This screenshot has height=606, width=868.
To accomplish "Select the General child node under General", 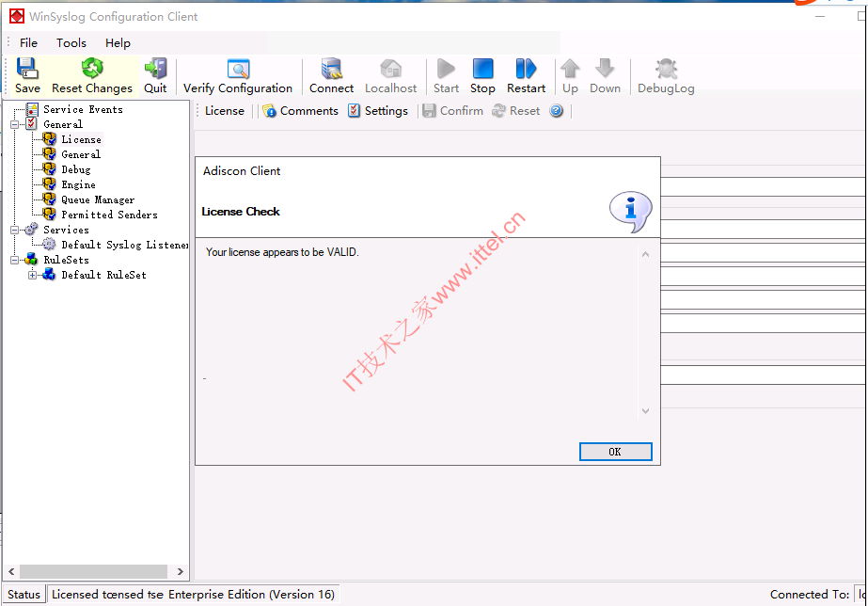I will coord(81,154).
